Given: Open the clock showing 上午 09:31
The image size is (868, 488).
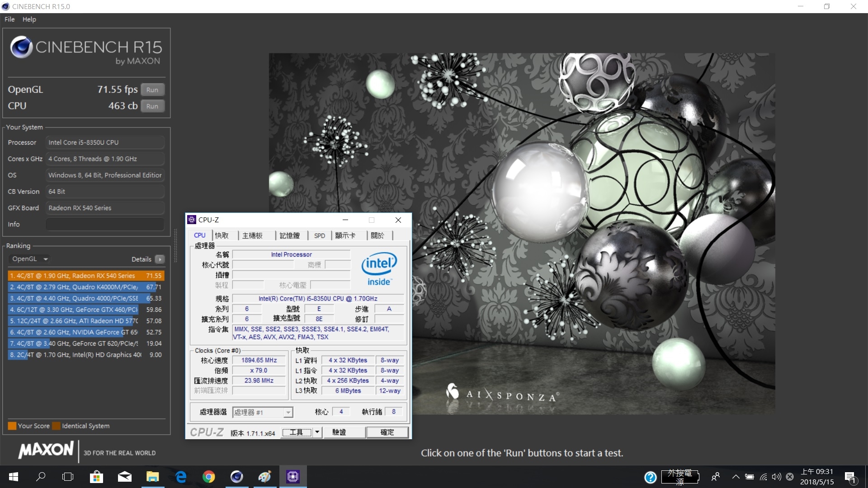Looking at the screenshot, I should point(817,477).
